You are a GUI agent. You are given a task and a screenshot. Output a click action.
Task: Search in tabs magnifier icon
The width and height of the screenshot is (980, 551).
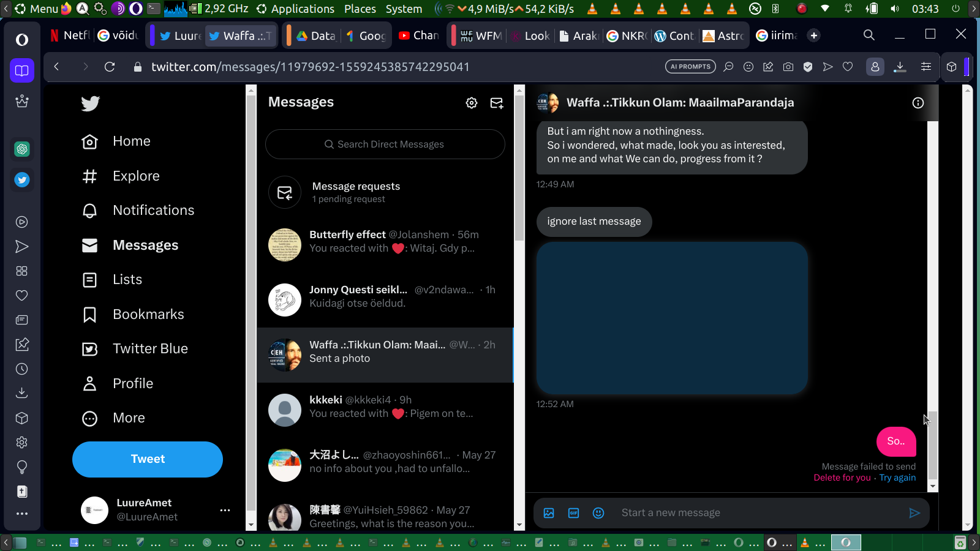click(869, 35)
